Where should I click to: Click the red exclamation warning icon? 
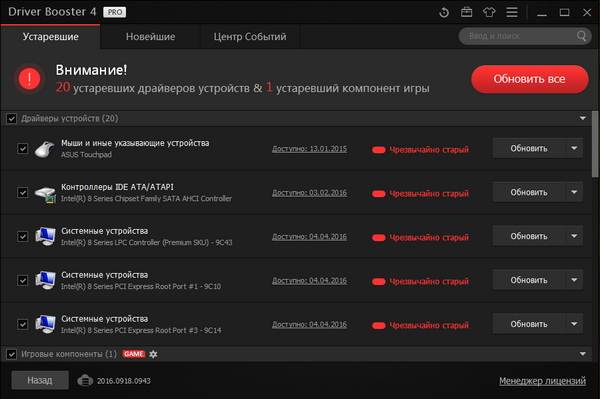point(29,79)
